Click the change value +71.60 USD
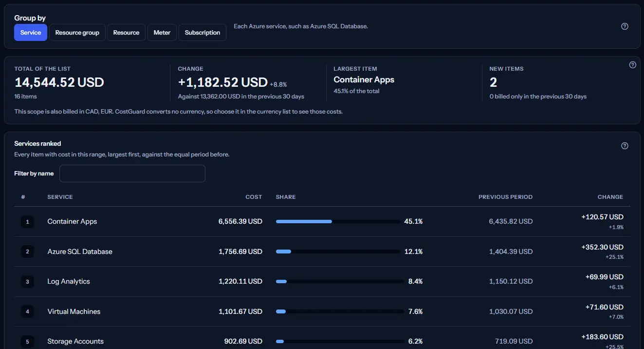Image resolution: width=644 pixels, height=349 pixels. 605,307
